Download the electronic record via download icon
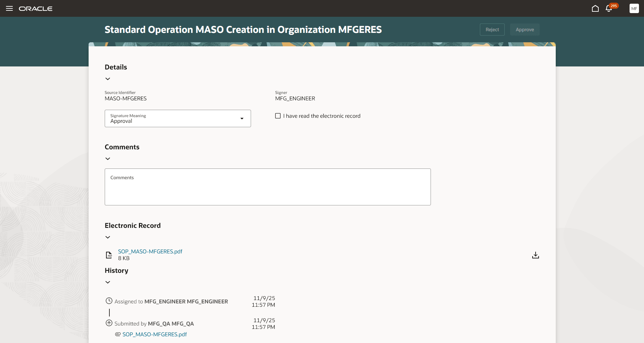The image size is (644, 343). click(x=535, y=255)
